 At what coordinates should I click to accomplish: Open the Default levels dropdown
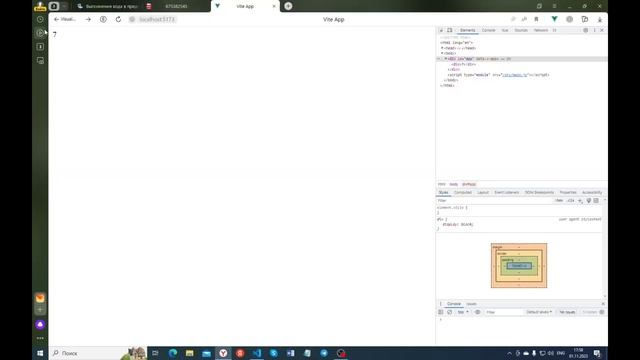(539, 312)
